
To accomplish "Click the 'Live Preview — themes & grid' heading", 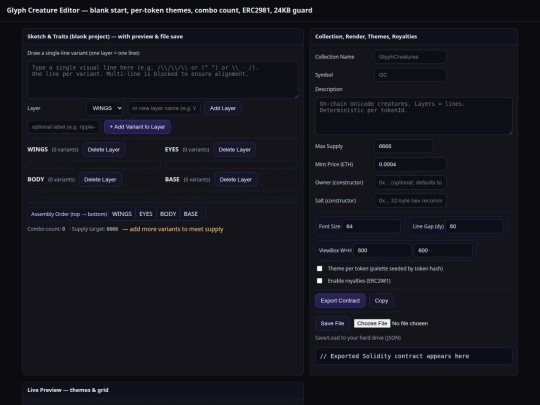I will 68,390.
